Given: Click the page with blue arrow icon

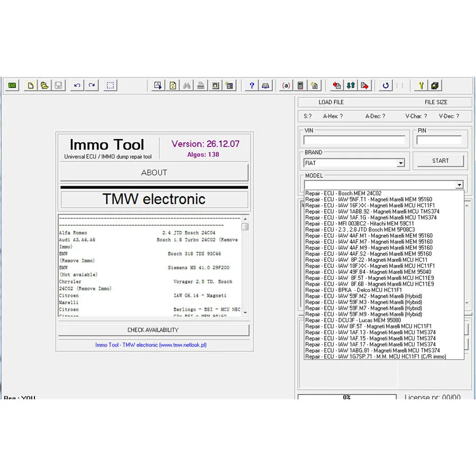Looking at the screenshot, I should (x=158, y=85).
